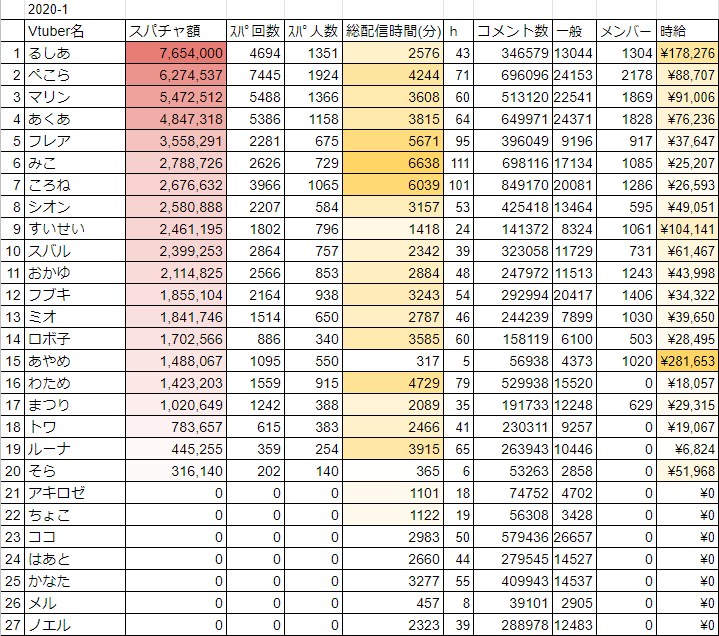Click the "コメント数" column header
This screenshot has height=636, width=719.
coord(512,31)
